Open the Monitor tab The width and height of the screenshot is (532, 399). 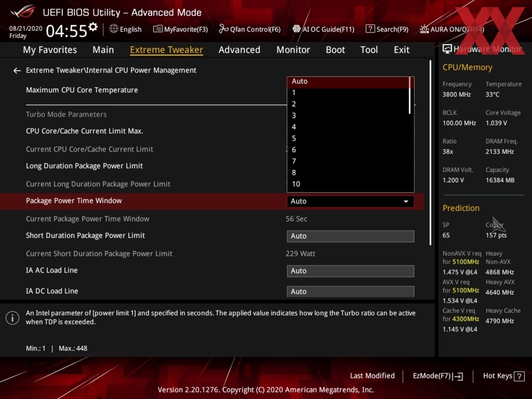tap(293, 50)
